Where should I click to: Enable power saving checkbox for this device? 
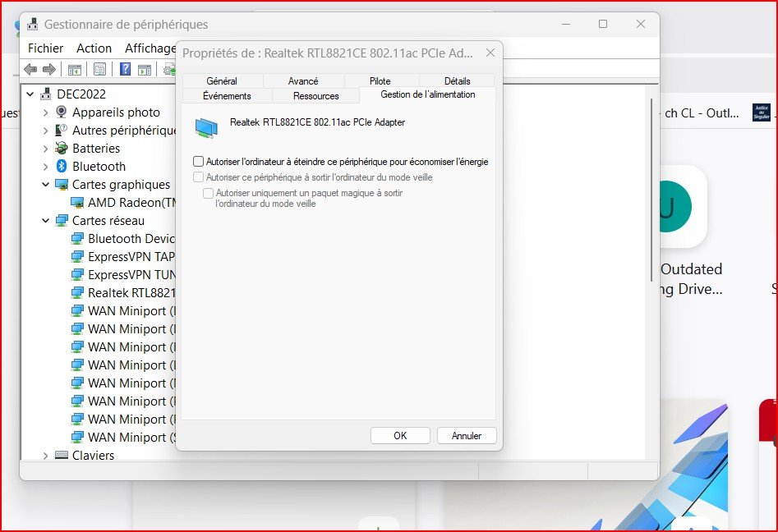[198, 162]
